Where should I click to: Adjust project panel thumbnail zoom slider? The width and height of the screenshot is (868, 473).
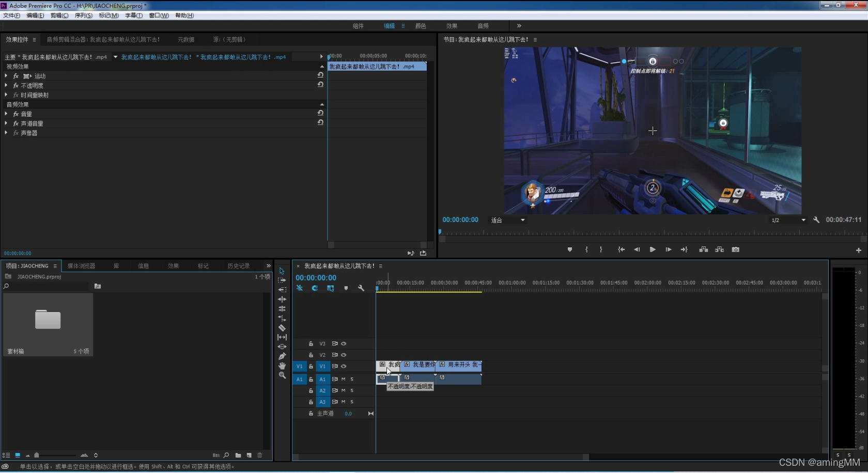click(x=37, y=455)
